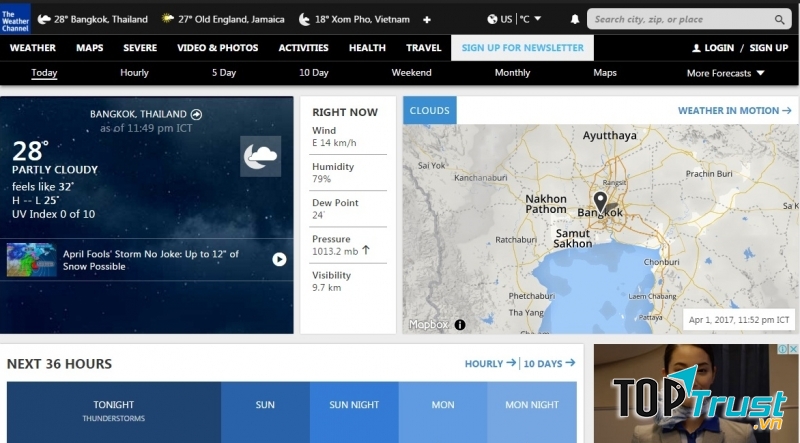Select the Today forecast tab
The width and height of the screenshot is (800, 443).
44,73
